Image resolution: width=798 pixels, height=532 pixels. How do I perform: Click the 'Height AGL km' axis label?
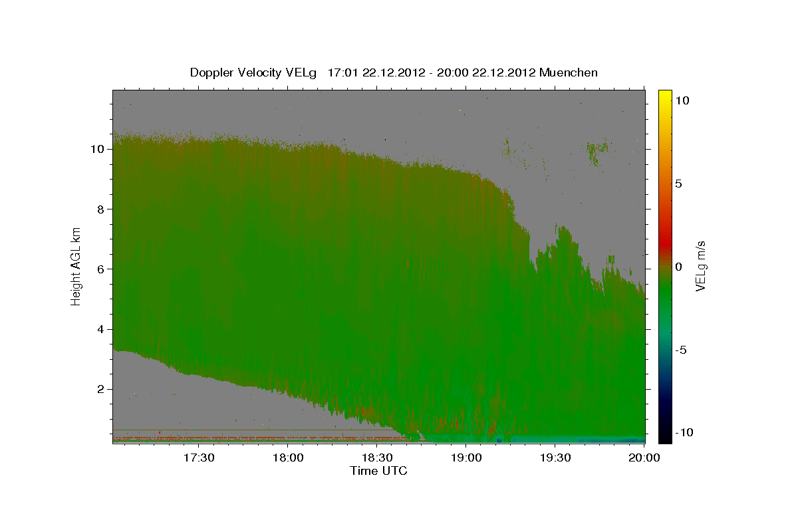click(x=76, y=265)
